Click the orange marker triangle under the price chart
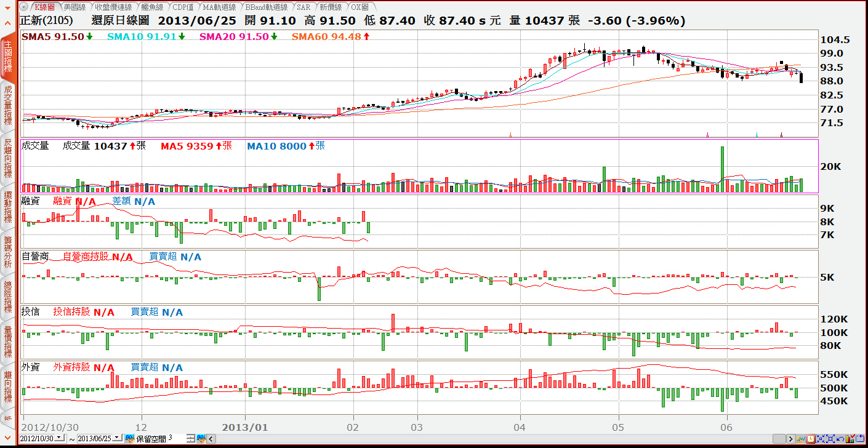 pos(511,134)
